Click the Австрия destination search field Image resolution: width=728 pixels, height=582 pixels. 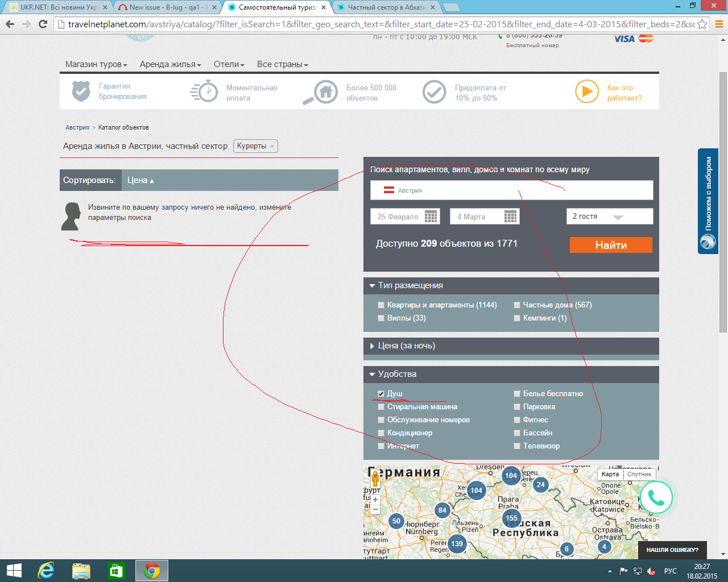point(511,190)
